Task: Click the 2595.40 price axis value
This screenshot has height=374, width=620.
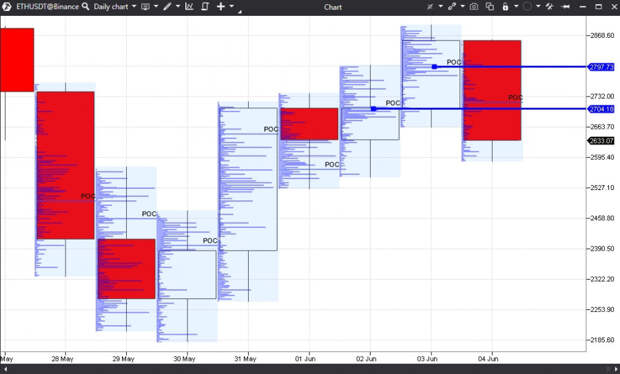Action: (x=602, y=157)
